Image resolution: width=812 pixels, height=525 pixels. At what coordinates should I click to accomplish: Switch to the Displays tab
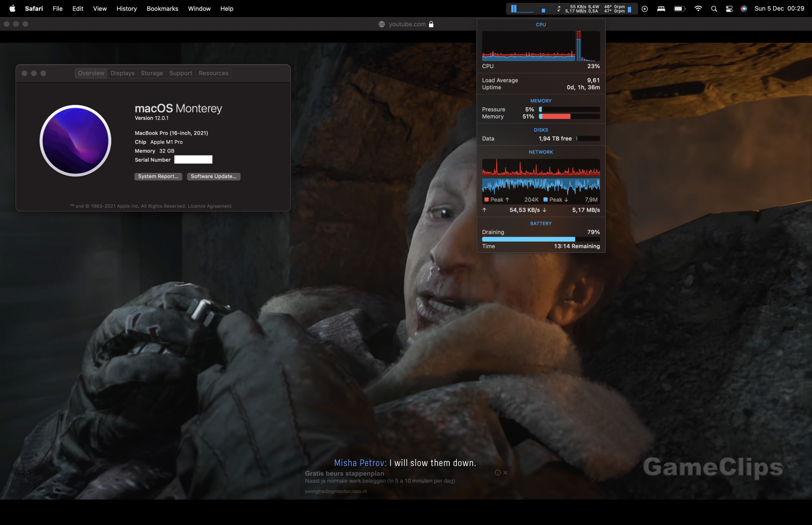pos(122,73)
